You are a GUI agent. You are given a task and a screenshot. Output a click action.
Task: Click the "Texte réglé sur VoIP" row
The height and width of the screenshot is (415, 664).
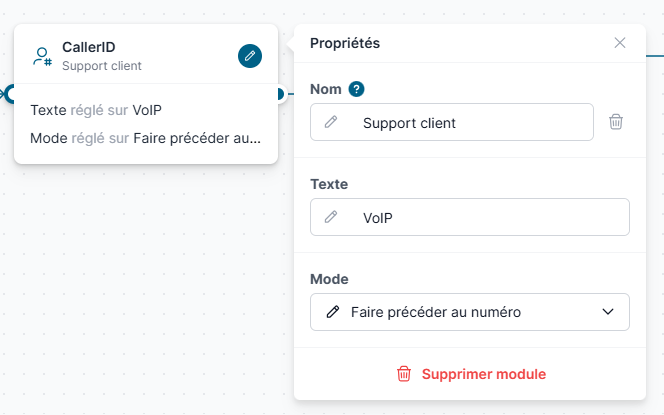tap(97, 110)
